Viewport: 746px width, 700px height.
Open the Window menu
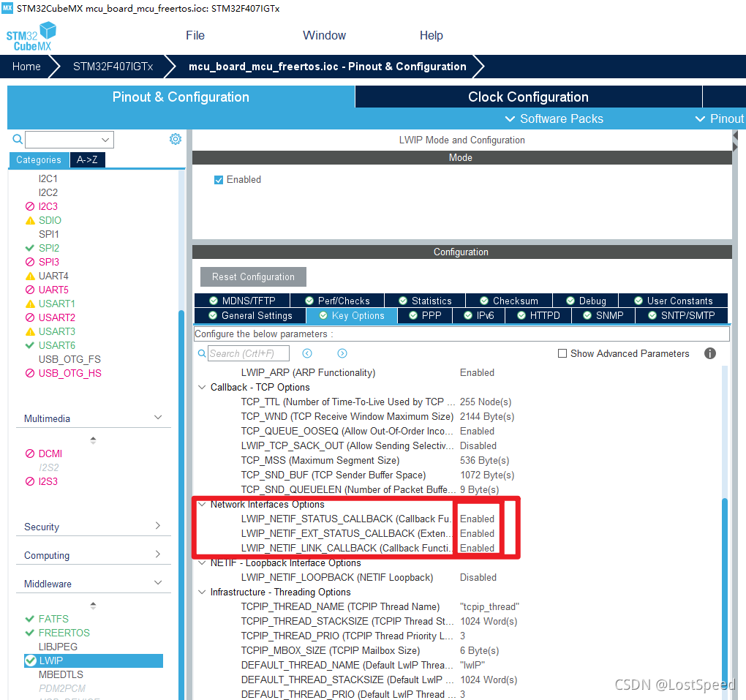(325, 36)
